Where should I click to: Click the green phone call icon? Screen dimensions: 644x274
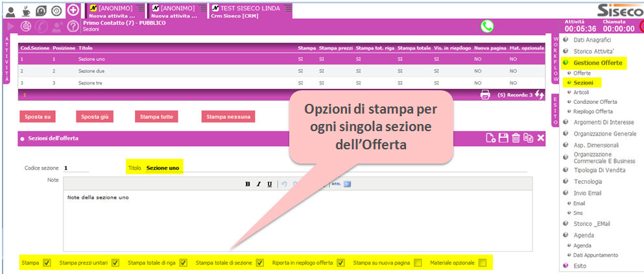[486, 27]
